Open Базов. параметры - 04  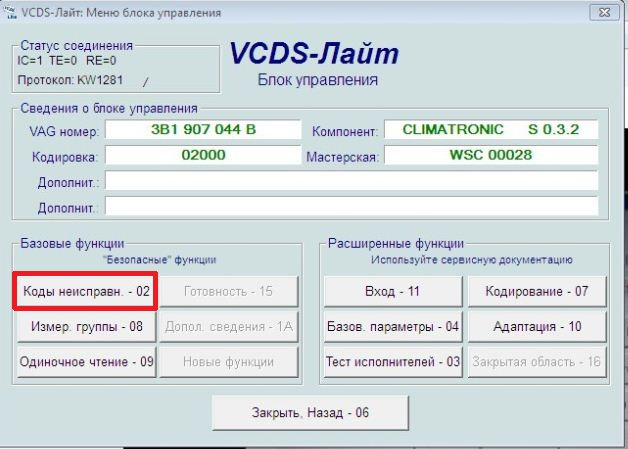(x=393, y=326)
